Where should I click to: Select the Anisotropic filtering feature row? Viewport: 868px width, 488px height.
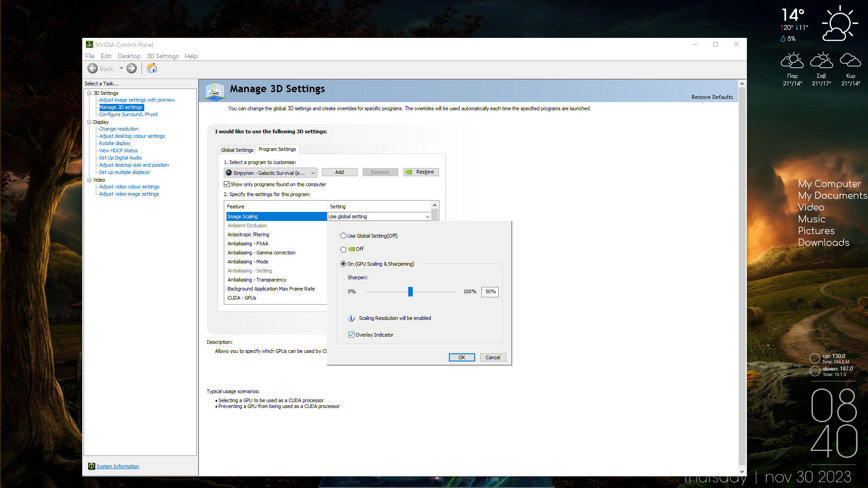(276, 235)
